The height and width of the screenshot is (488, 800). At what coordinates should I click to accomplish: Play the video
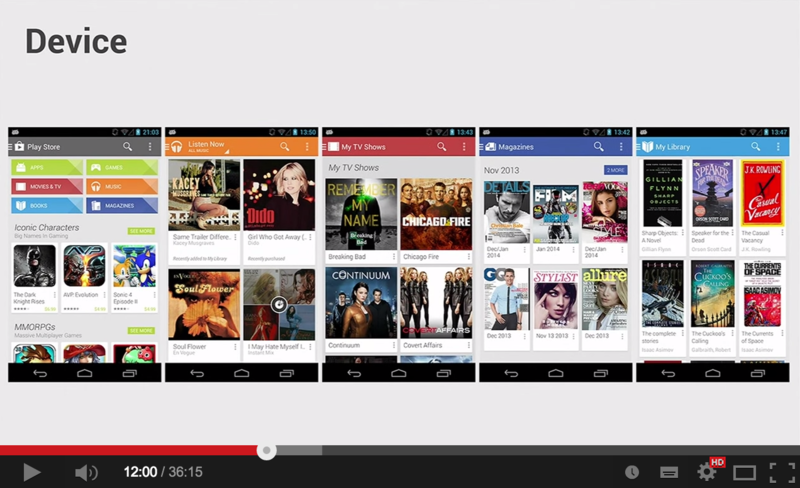[32, 472]
